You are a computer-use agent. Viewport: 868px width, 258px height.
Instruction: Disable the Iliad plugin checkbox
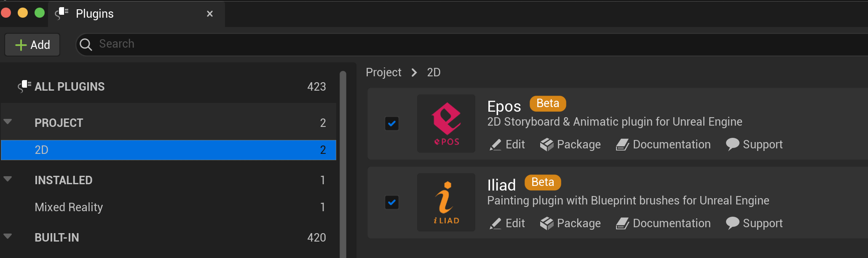point(392,202)
